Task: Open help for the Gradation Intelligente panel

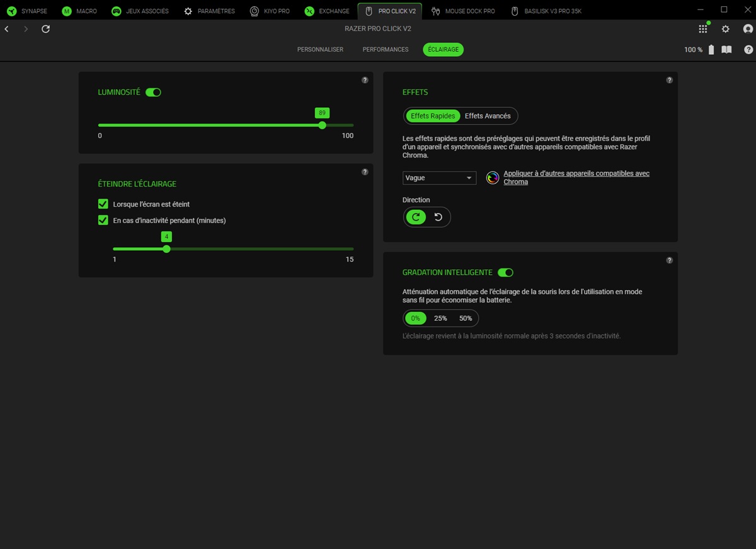Action: [x=669, y=260]
